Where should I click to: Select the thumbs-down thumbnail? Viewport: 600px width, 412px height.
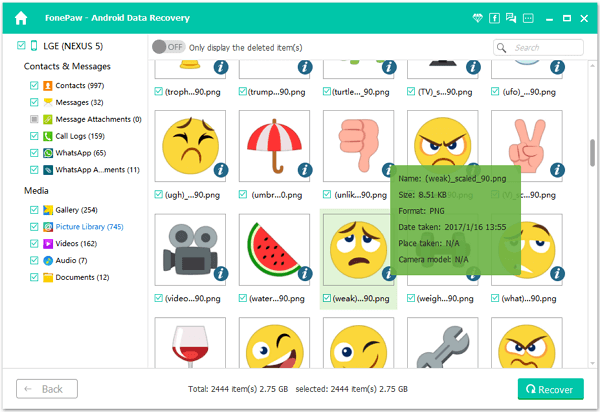pos(359,146)
